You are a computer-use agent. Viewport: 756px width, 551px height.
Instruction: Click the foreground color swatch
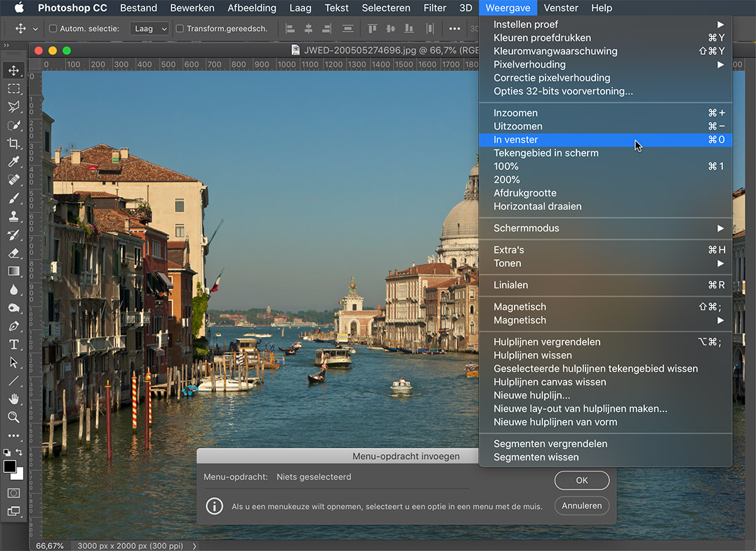click(x=10, y=467)
